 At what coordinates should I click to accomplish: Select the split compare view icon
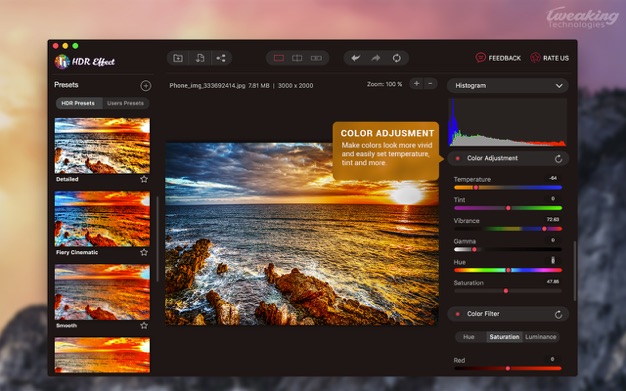297,58
